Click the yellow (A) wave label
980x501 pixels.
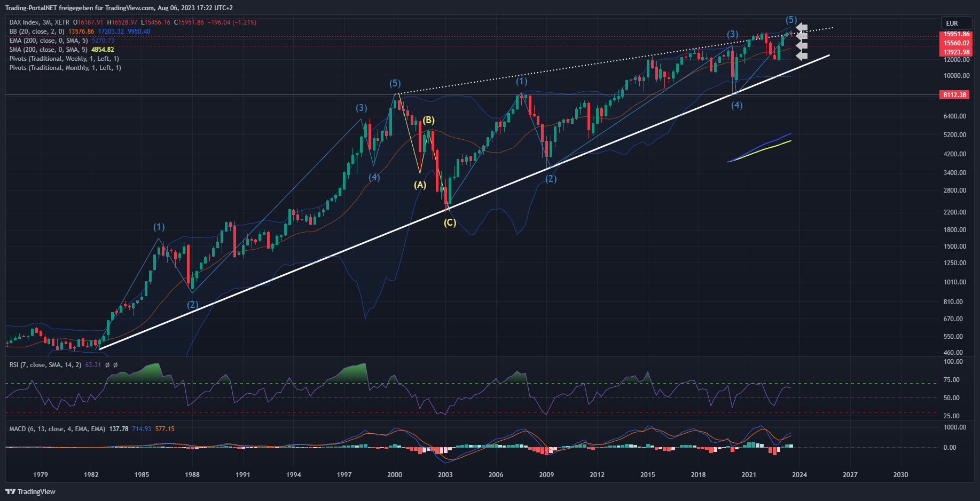coord(420,185)
